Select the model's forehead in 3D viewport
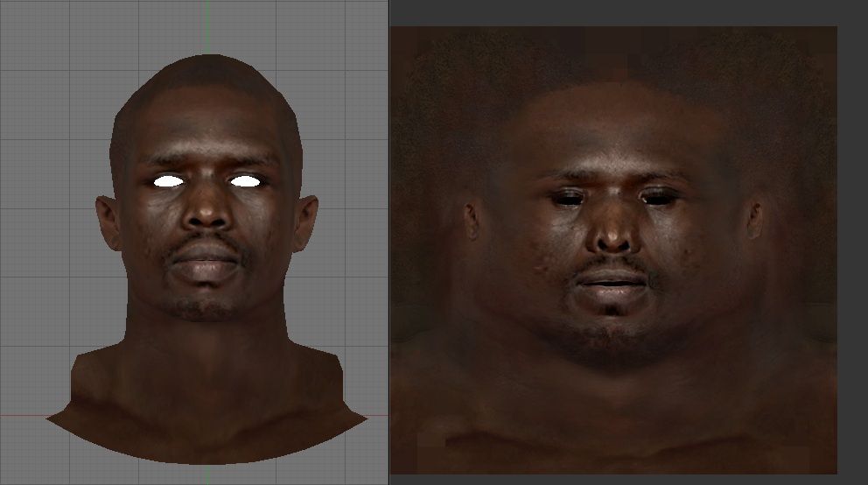Viewport: 868px width, 485px height. point(207,123)
